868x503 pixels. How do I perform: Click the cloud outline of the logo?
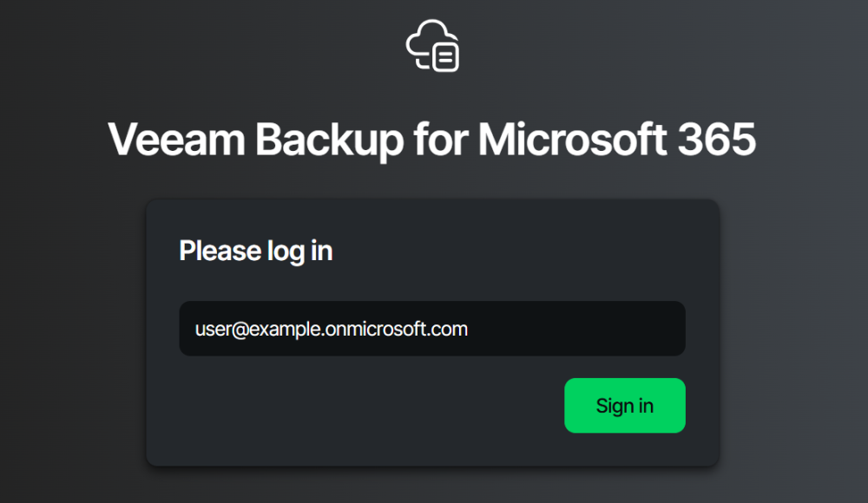click(x=425, y=37)
